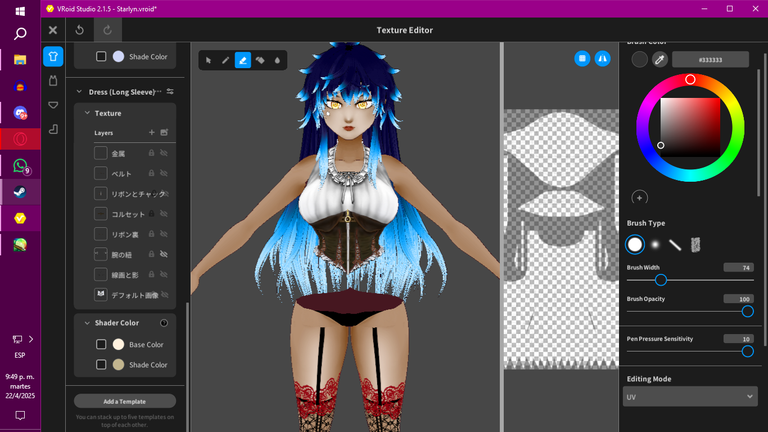
Task: Choose the hard round brush type
Action: click(x=635, y=244)
